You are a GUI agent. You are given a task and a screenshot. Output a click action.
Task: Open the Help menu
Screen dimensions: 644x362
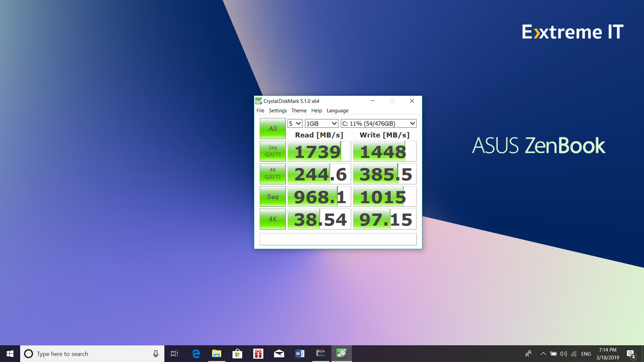[x=316, y=111]
